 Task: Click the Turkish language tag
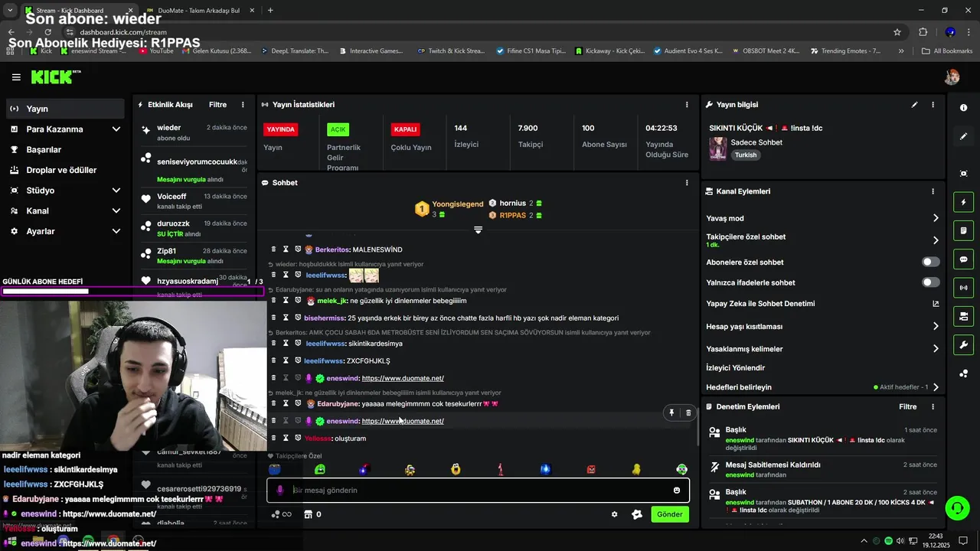[x=746, y=155]
